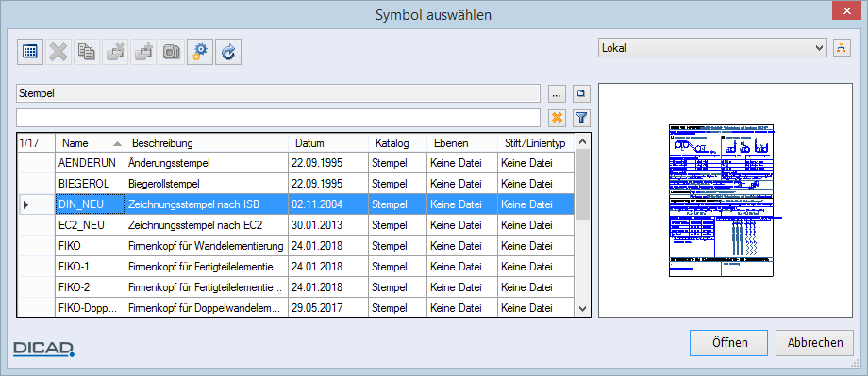The image size is (868, 376).
Task: Select the FIKO-1 symbol entry
Action: [295, 267]
